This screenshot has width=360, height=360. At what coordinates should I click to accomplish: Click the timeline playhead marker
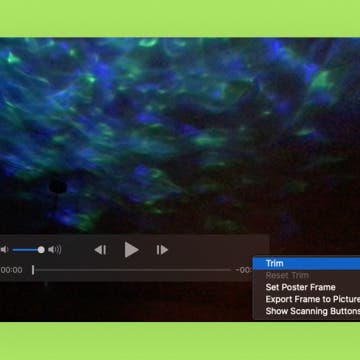pyautogui.click(x=33, y=270)
